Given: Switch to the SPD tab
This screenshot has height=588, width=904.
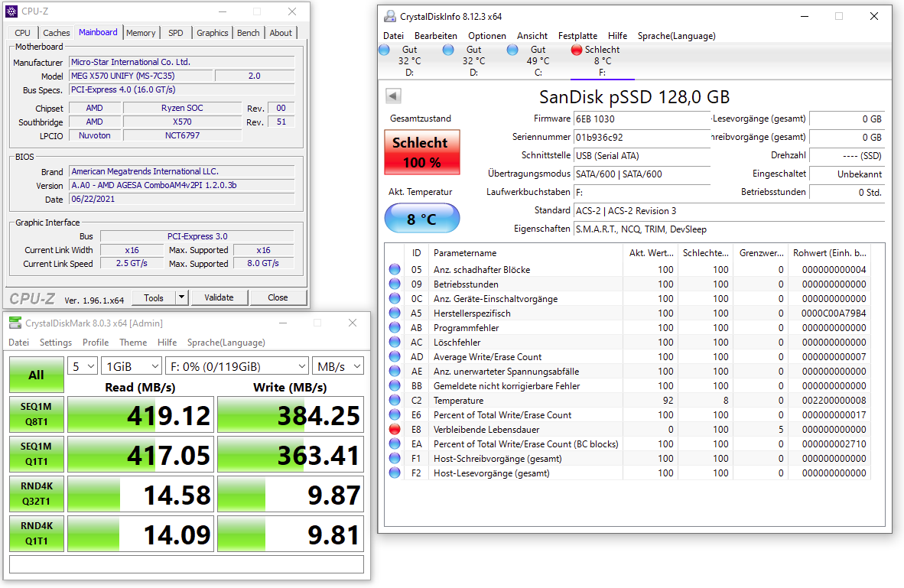Looking at the screenshot, I should click(176, 33).
